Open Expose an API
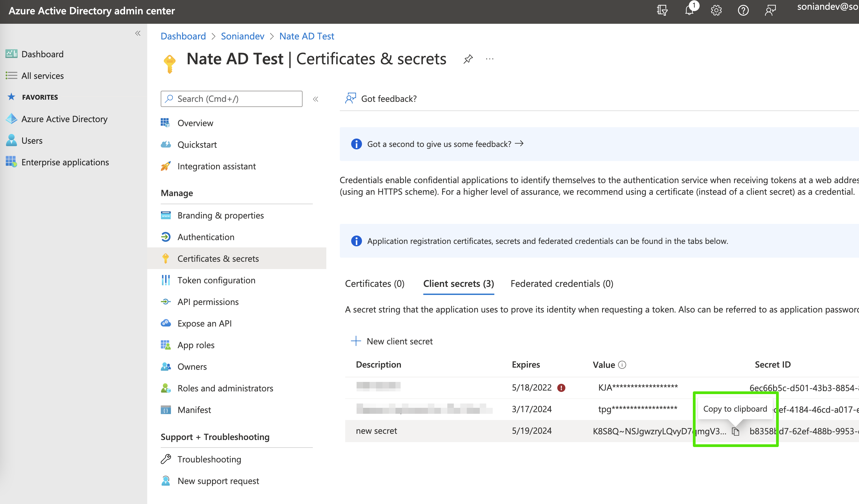859x504 pixels. (x=204, y=323)
